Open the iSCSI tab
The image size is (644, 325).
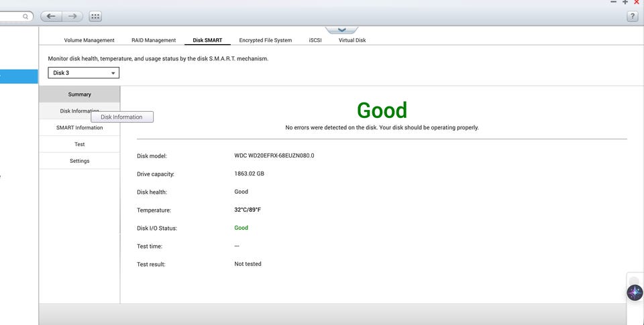(x=315, y=40)
